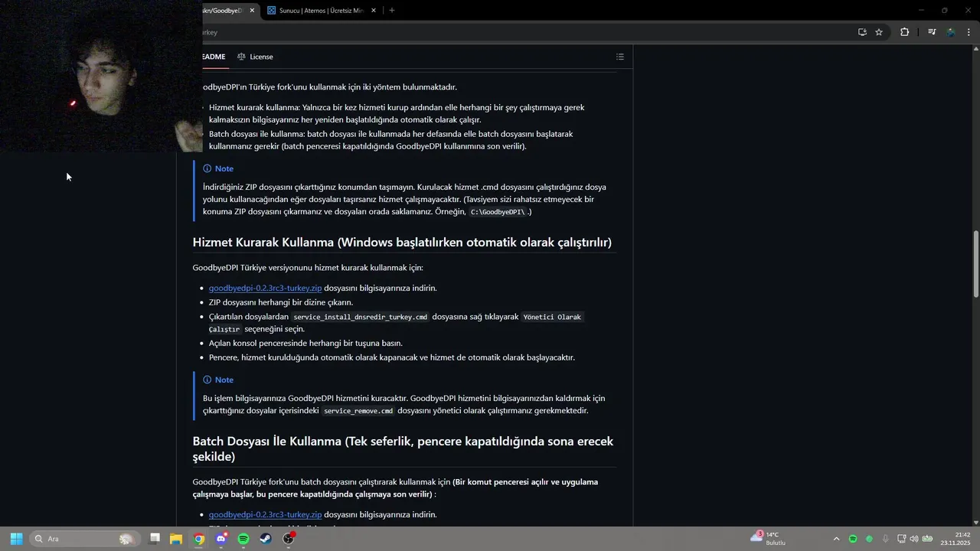The image size is (980, 551).
Task: Click the taskbar Ara search box
Action: [84, 539]
